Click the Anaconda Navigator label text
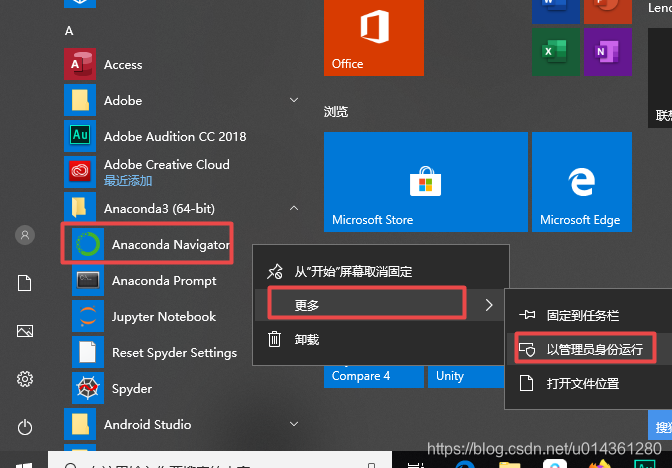This screenshot has width=672, height=468. point(171,245)
